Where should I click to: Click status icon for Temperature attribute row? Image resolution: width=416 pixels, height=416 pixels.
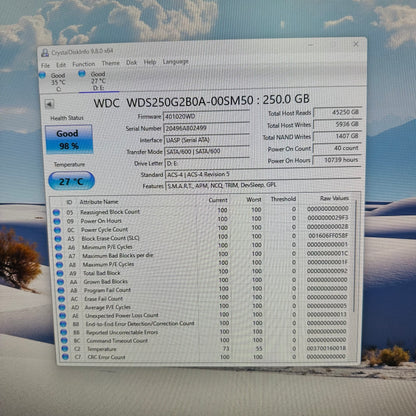click(x=65, y=349)
